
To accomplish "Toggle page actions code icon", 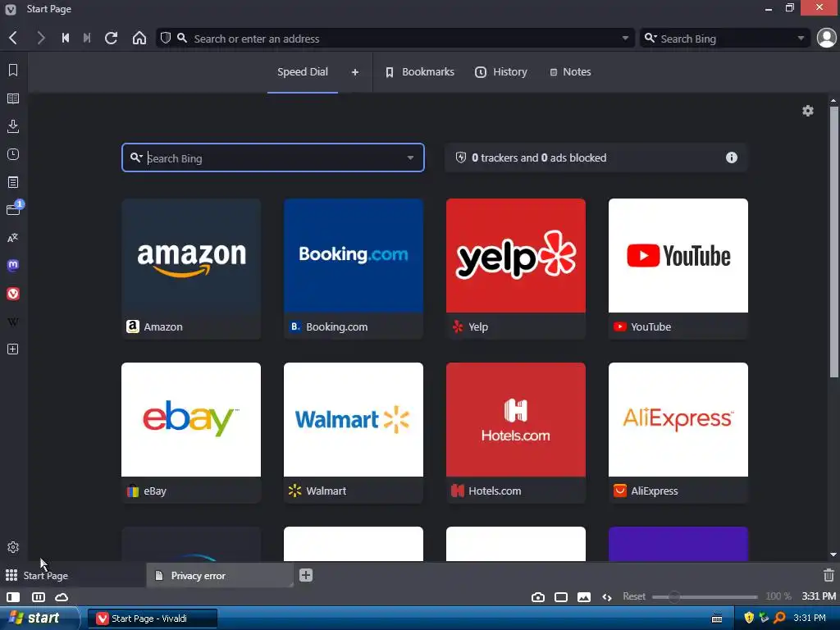I will point(606,597).
